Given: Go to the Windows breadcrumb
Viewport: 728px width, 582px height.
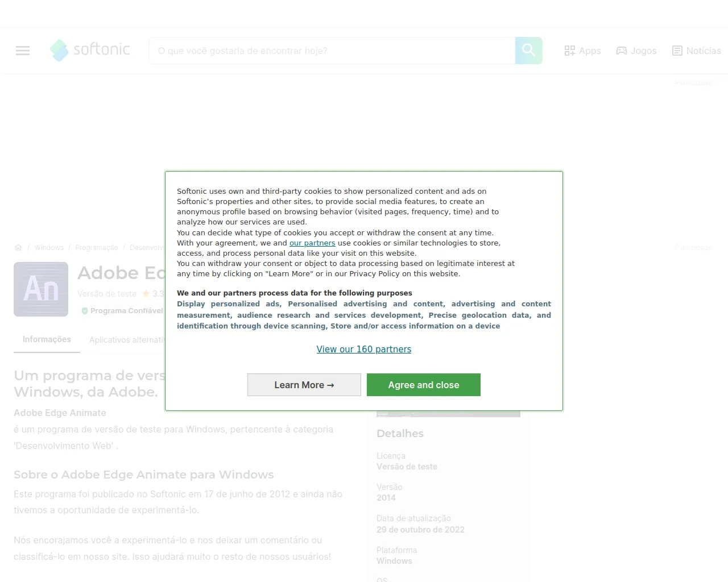Looking at the screenshot, I should 49,247.
